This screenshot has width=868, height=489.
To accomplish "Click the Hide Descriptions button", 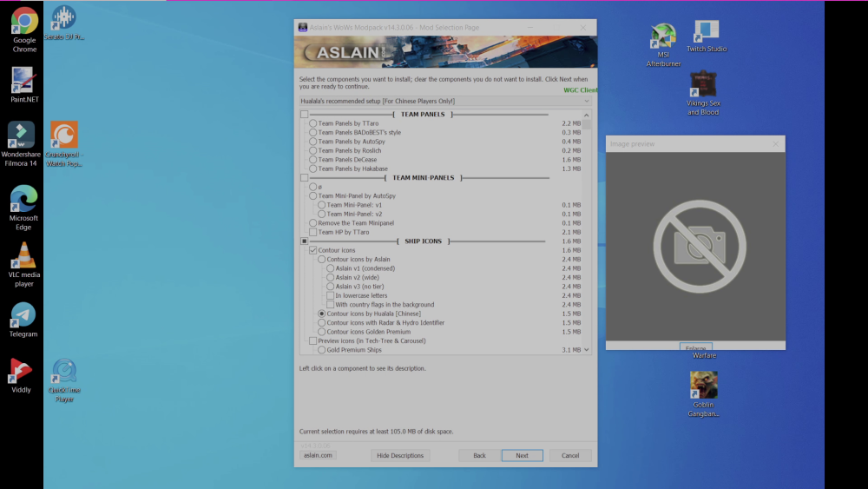I will (x=399, y=455).
